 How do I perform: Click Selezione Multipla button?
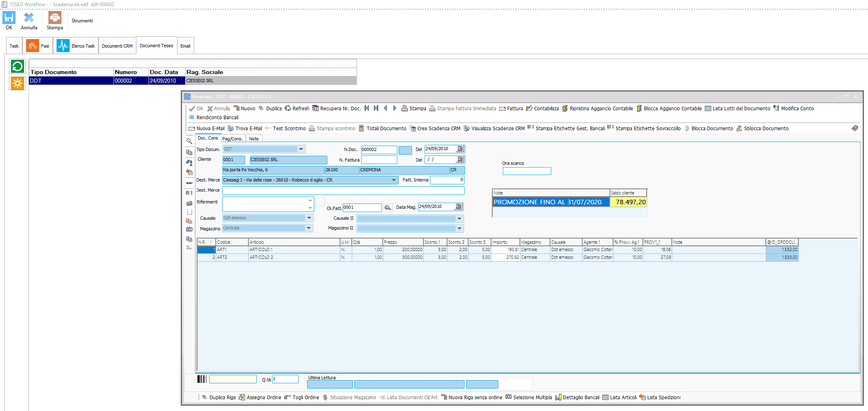(528, 398)
